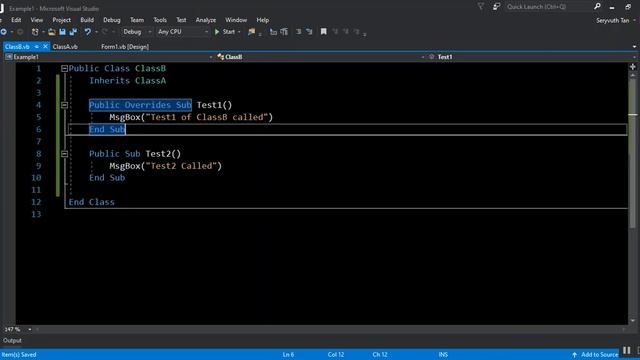Viewport: 640px width, 360px height.
Task: Open the Tools menu
Action: point(160,20)
